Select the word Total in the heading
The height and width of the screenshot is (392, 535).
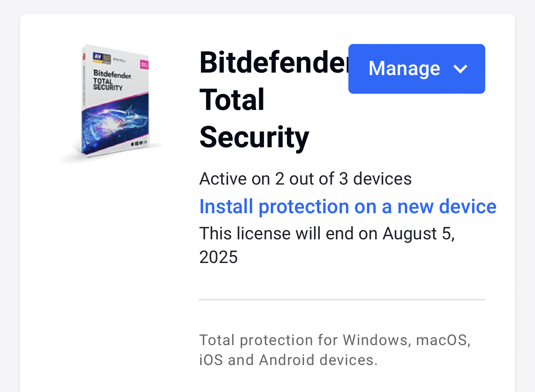(232, 100)
